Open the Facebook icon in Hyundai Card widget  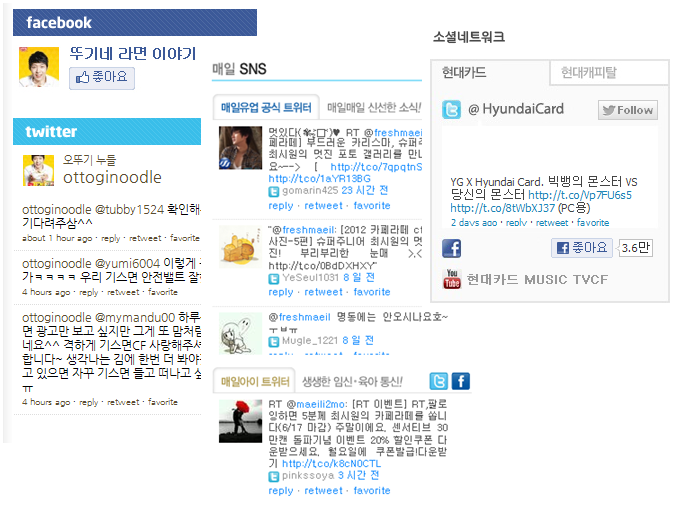451,248
